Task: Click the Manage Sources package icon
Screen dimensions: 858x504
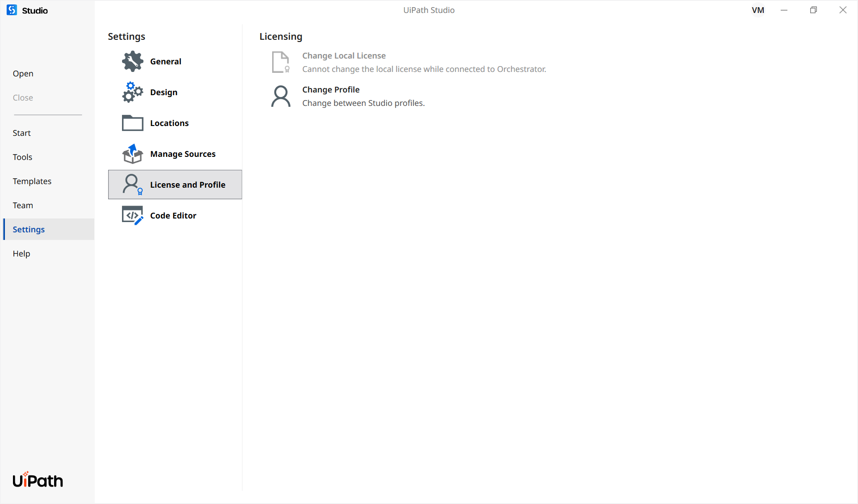Action: (132, 154)
